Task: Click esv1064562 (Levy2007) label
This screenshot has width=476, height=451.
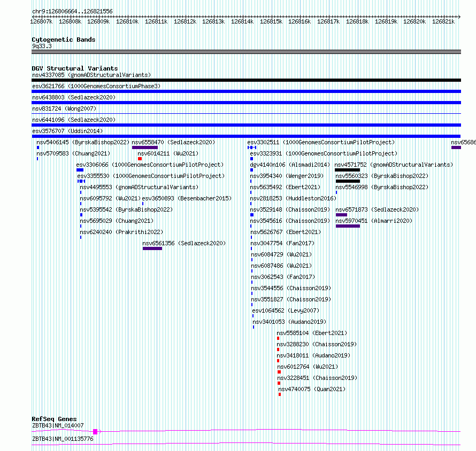Action: click(x=286, y=310)
